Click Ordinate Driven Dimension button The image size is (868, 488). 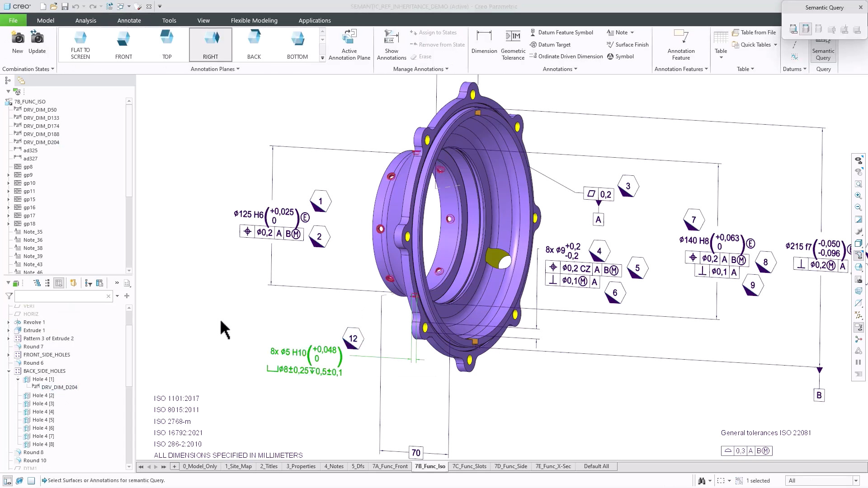click(566, 56)
